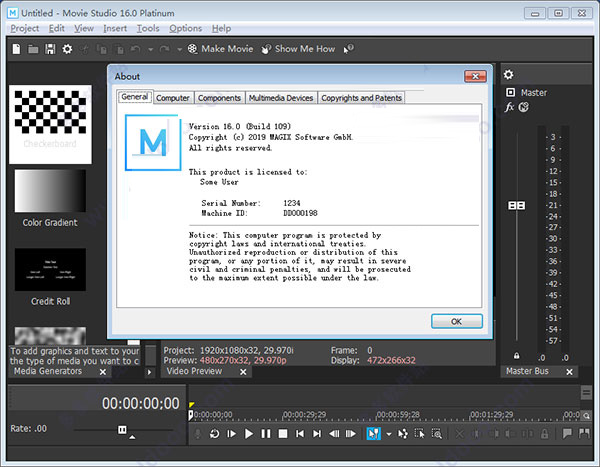This screenshot has height=467, width=600.
Task: Expand the edit tool dropdown arrow
Action: coord(389,434)
